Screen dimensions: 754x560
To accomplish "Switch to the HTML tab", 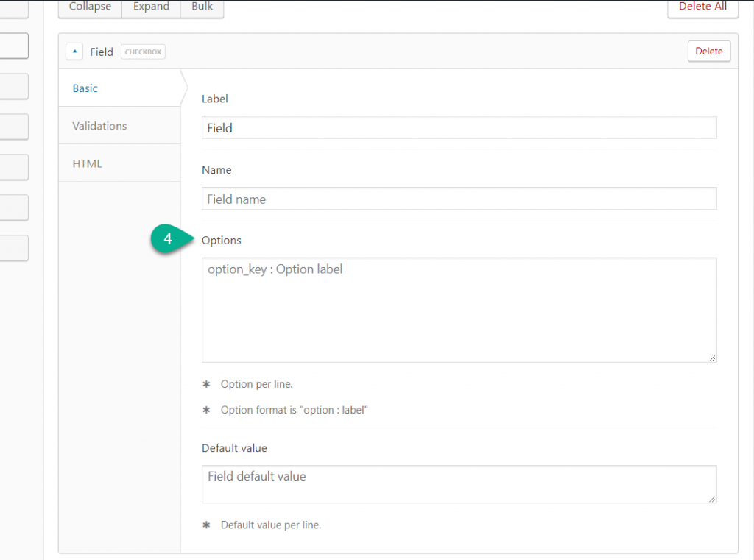I will [x=87, y=163].
